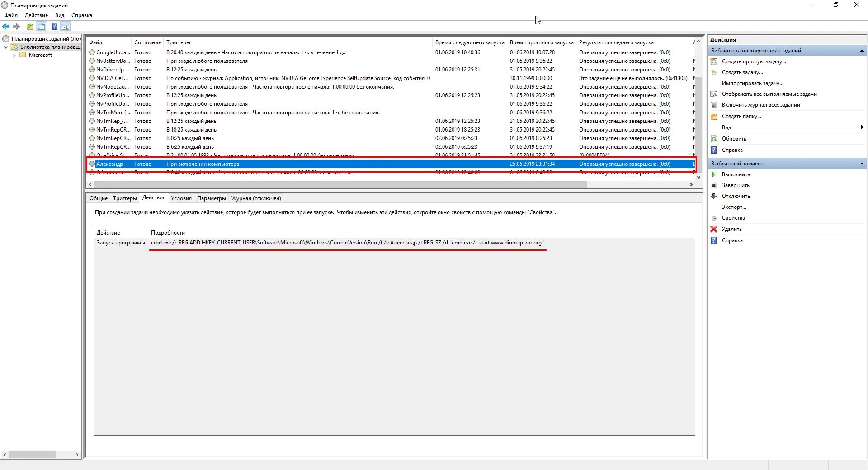Click Удалить action text
The image size is (868, 470).
coord(731,229)
